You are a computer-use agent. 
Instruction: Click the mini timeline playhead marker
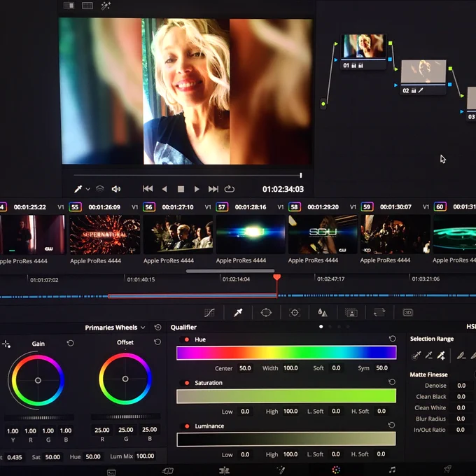[x=276, y=277]
